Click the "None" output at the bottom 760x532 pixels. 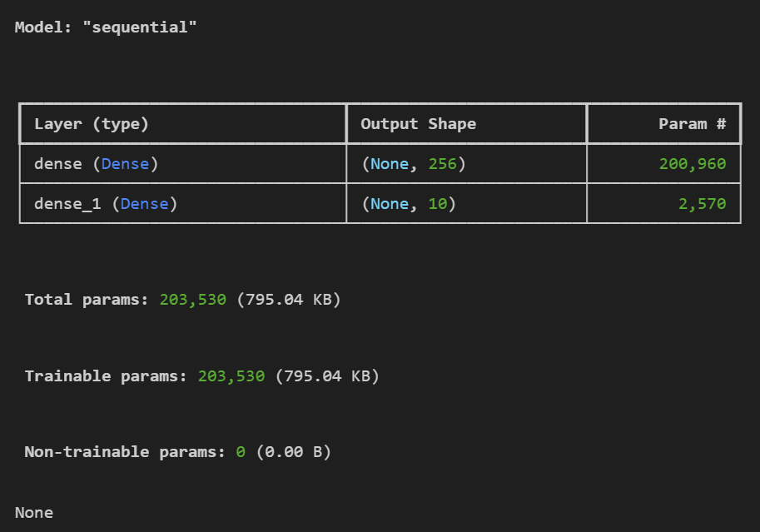pos(33,512)
